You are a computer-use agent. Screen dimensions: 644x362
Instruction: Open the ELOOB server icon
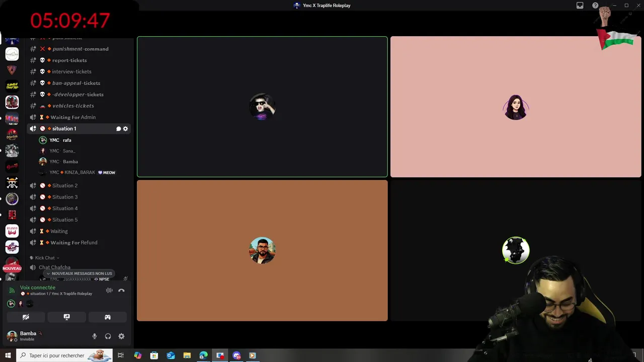[12, 231]
